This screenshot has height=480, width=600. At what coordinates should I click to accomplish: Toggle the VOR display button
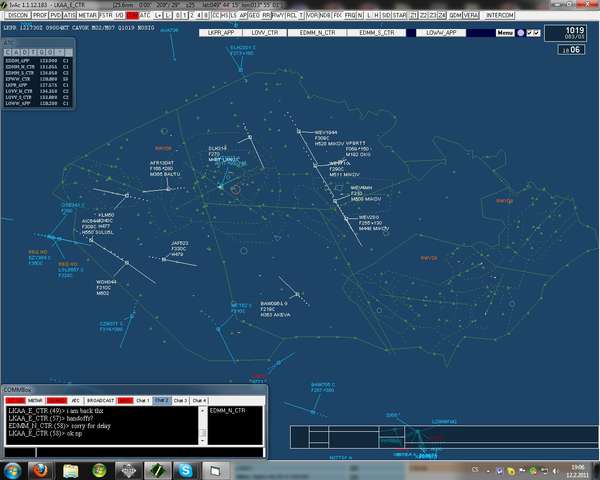312,15
